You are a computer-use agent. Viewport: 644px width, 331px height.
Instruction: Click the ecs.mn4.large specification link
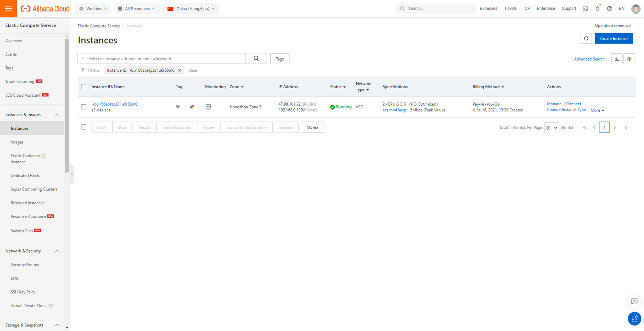395,110
